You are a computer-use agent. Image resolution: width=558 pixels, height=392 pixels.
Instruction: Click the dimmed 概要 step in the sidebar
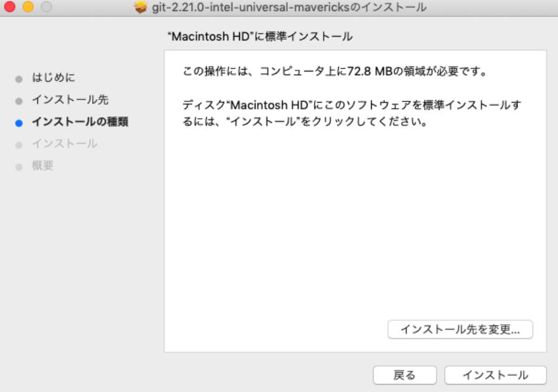pos(43,166)
